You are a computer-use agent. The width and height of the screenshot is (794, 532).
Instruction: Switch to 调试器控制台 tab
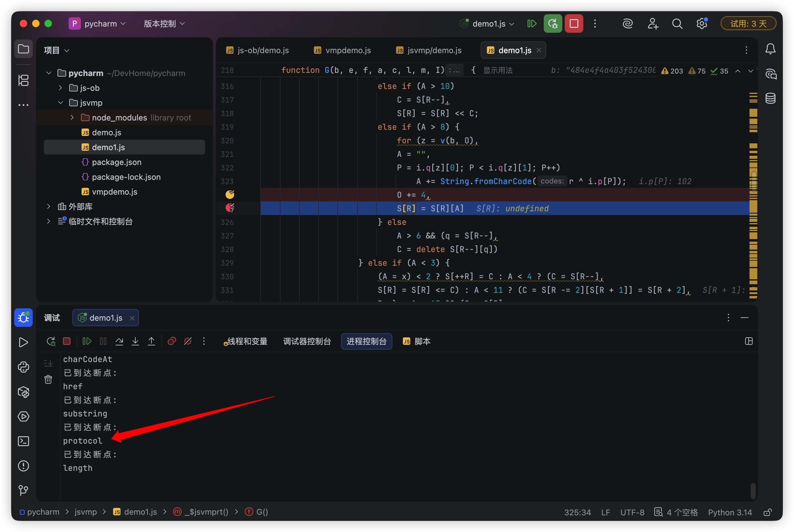307,341
